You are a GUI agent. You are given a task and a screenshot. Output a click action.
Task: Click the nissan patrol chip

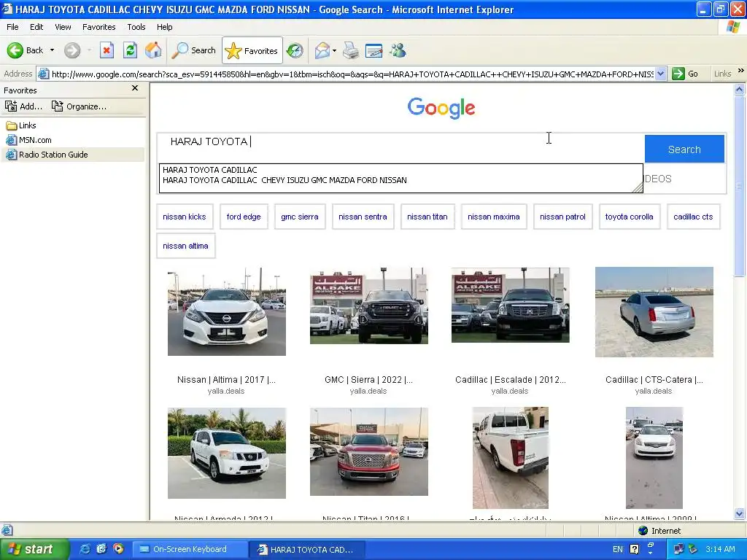coord(562,217)
